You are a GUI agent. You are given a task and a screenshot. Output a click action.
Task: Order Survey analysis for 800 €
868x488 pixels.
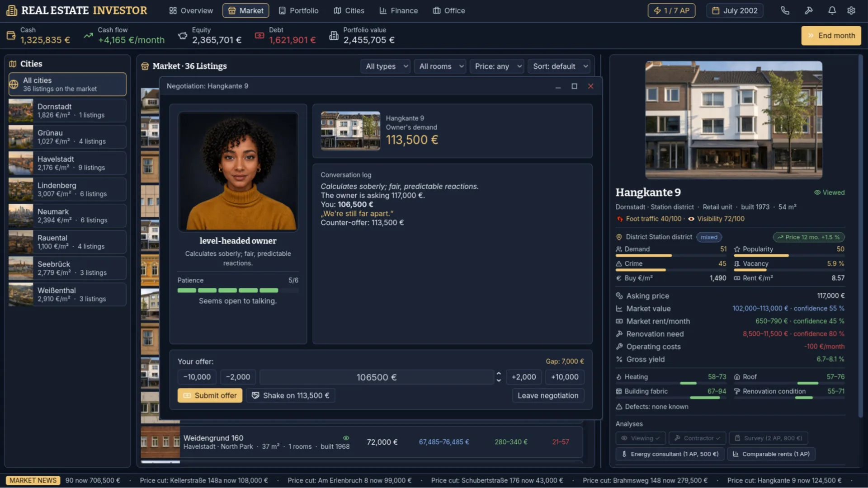[x=768, y=438]
